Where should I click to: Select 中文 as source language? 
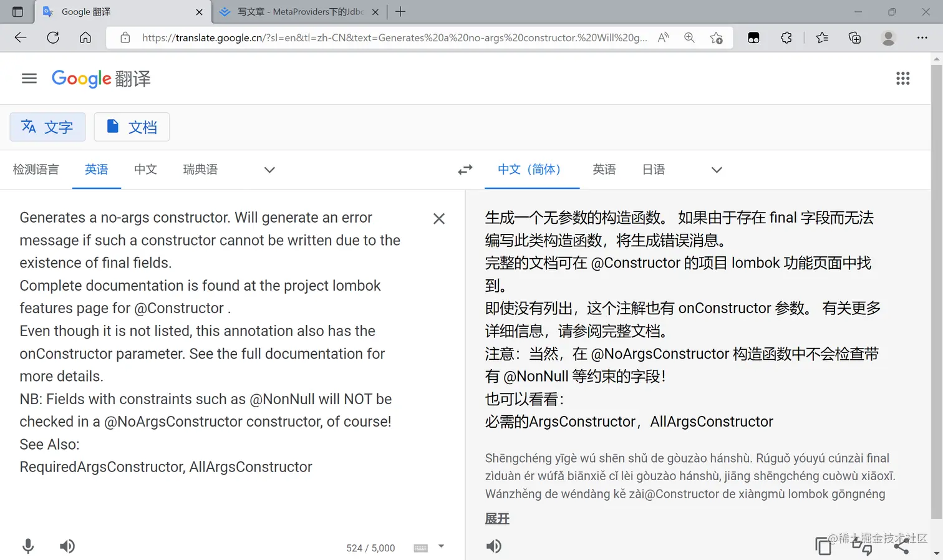145,170
